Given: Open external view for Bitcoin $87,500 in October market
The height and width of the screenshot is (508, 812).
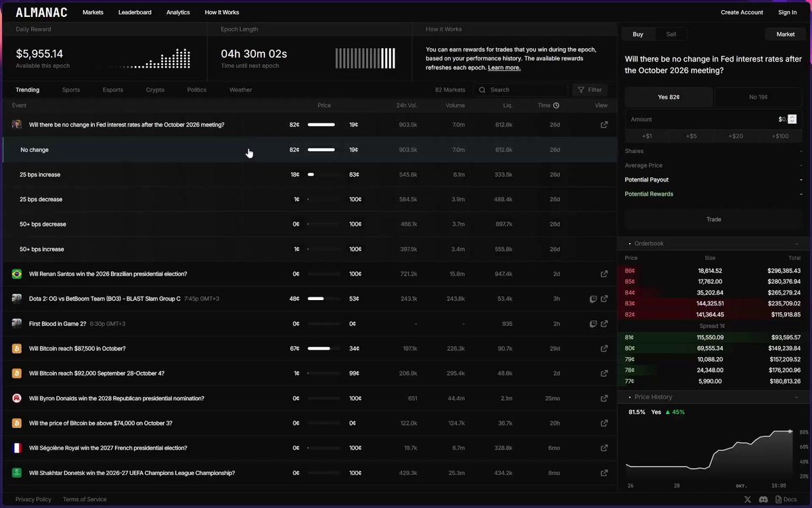Looking at the screenshot, I should click(x=604, y=348).
